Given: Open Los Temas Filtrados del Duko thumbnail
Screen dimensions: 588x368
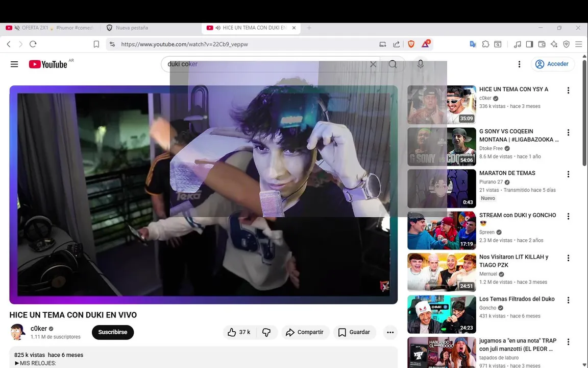Looking at the screenshot, I should pos(442,314).
